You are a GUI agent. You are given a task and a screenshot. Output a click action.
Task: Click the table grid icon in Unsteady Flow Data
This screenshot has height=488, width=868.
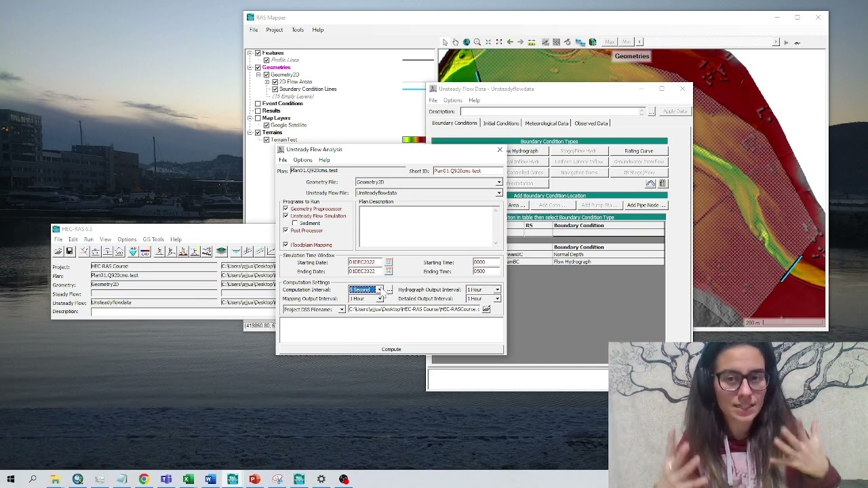(663, 184)
